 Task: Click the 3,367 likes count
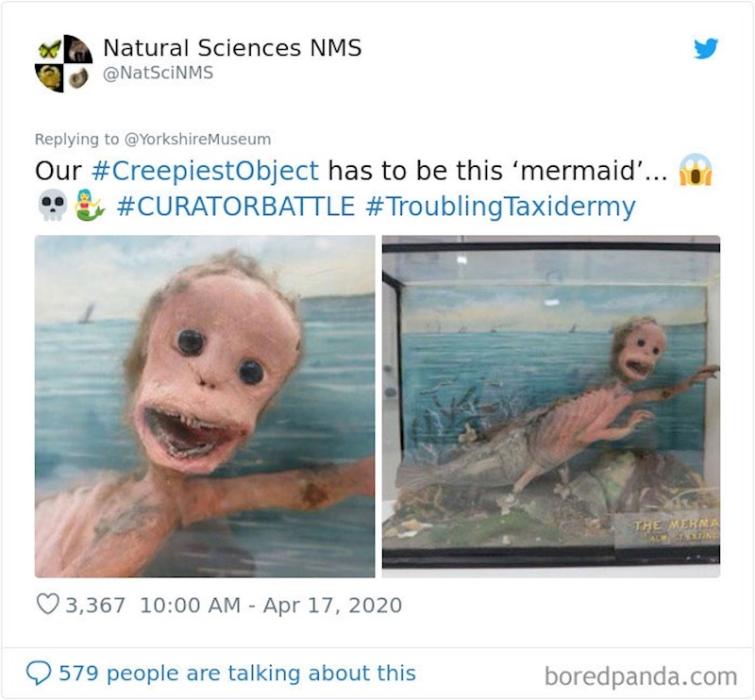point(94,605)
